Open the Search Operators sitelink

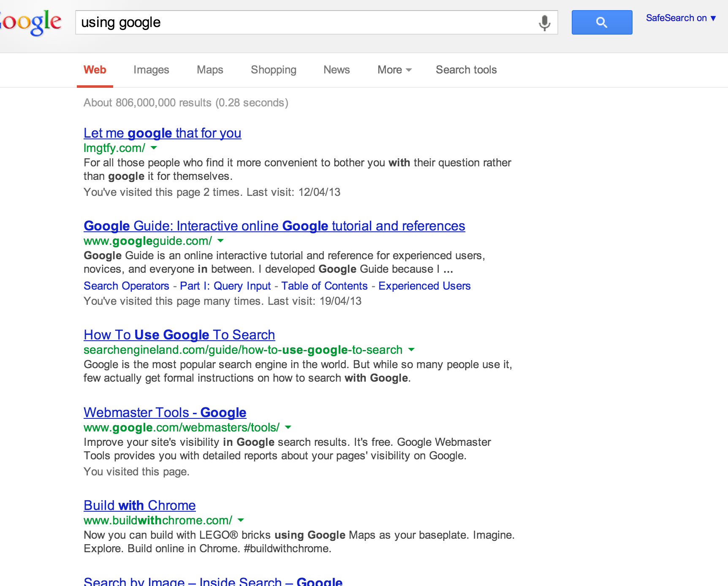tap(126, 286)
